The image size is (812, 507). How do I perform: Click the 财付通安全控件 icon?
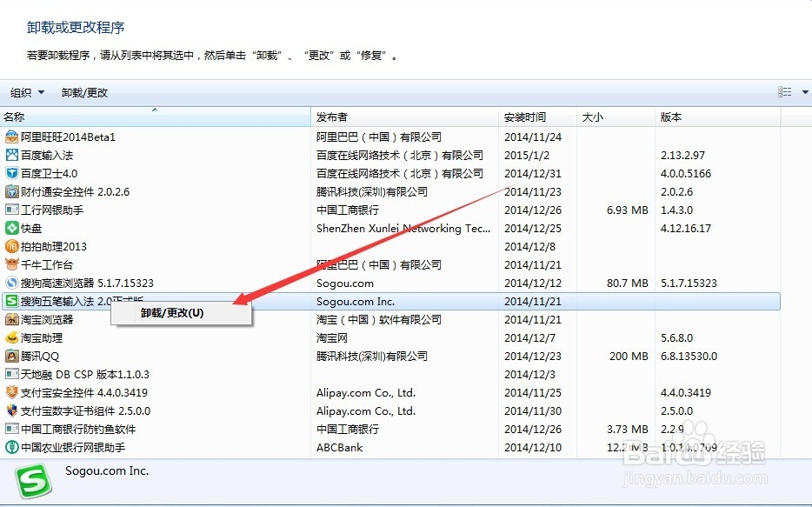(11, 191)
